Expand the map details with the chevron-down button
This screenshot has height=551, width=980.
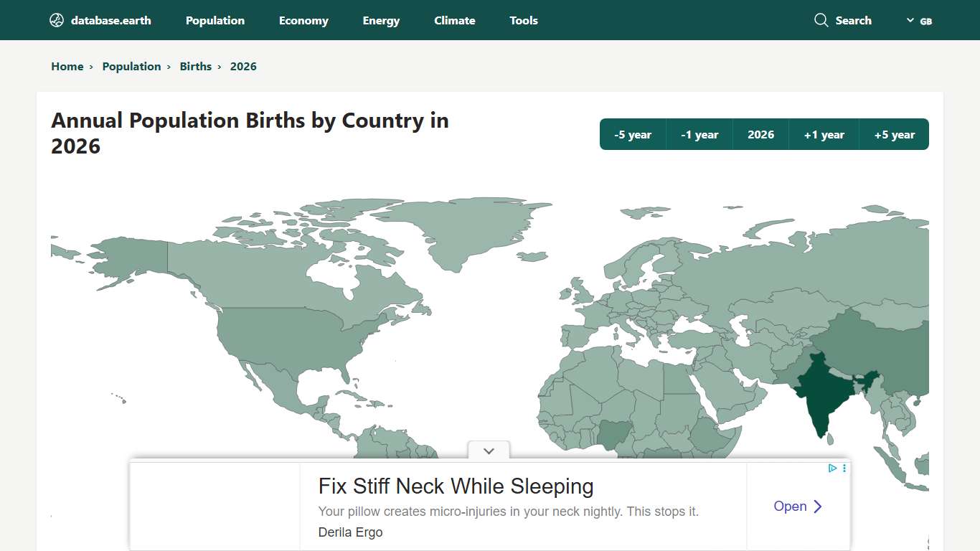tap(489, 451)
